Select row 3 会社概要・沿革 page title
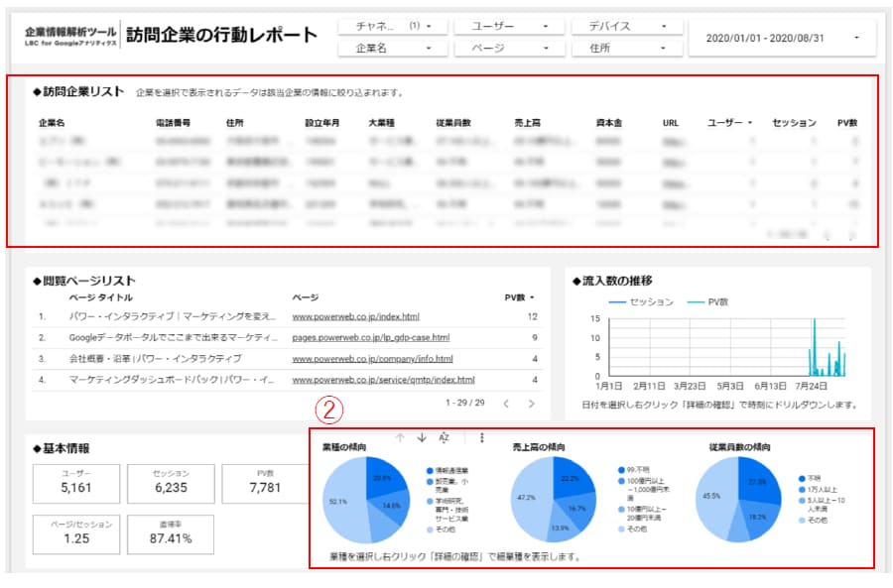Image resolution: width=893 pixels, height=588 pixels. click(x=155, y=359)
